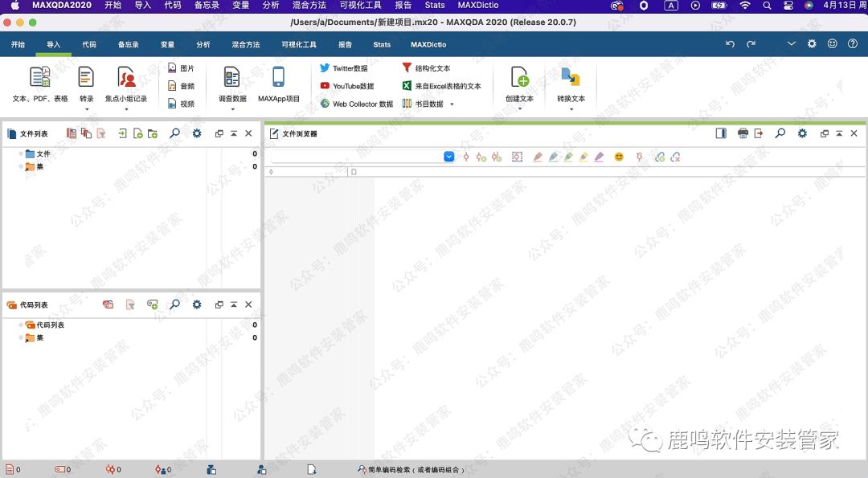
Task: Click the 创建文本 icon
Action: (x=519, y=77)
